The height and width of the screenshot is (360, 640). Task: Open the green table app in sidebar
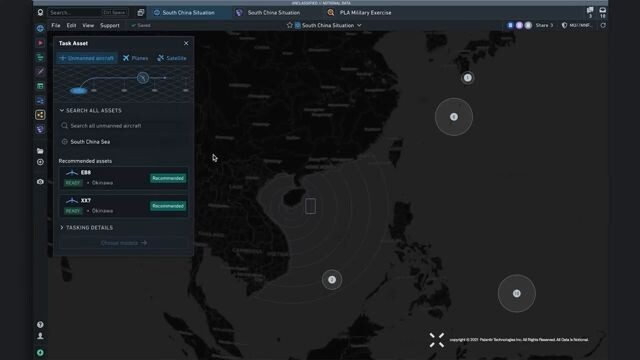40,86
